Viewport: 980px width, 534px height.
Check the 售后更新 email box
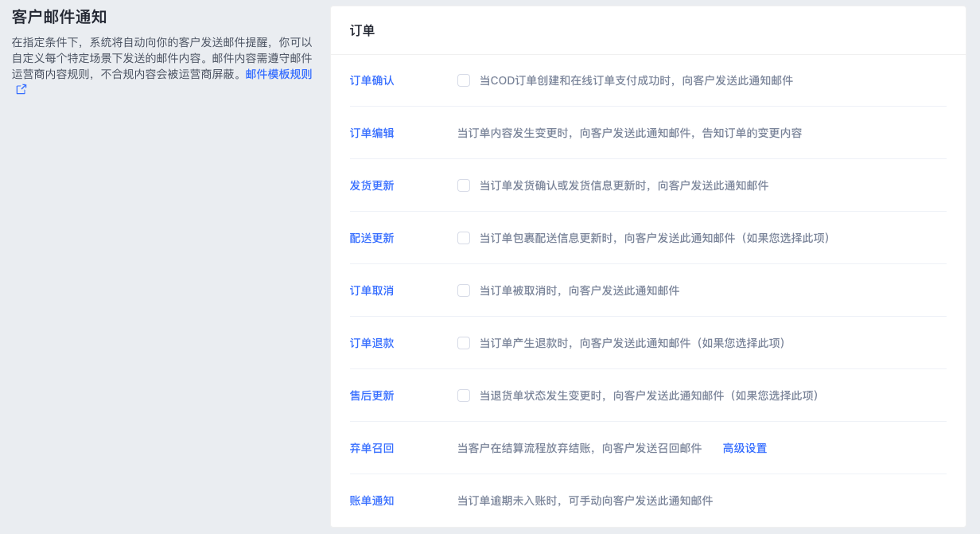coord(464,396)
